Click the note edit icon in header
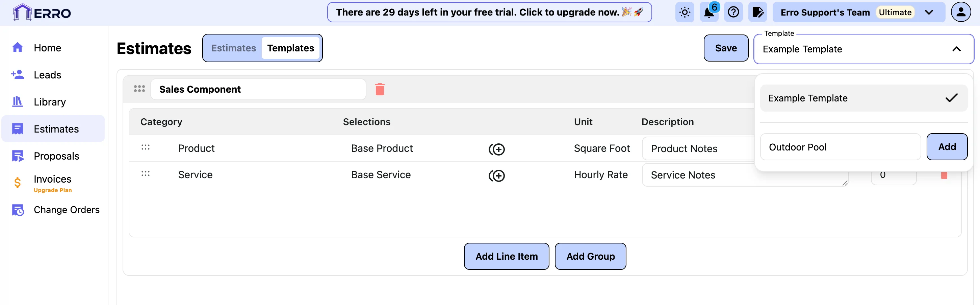Screen dimensions: 980x305 coord(757,13)
